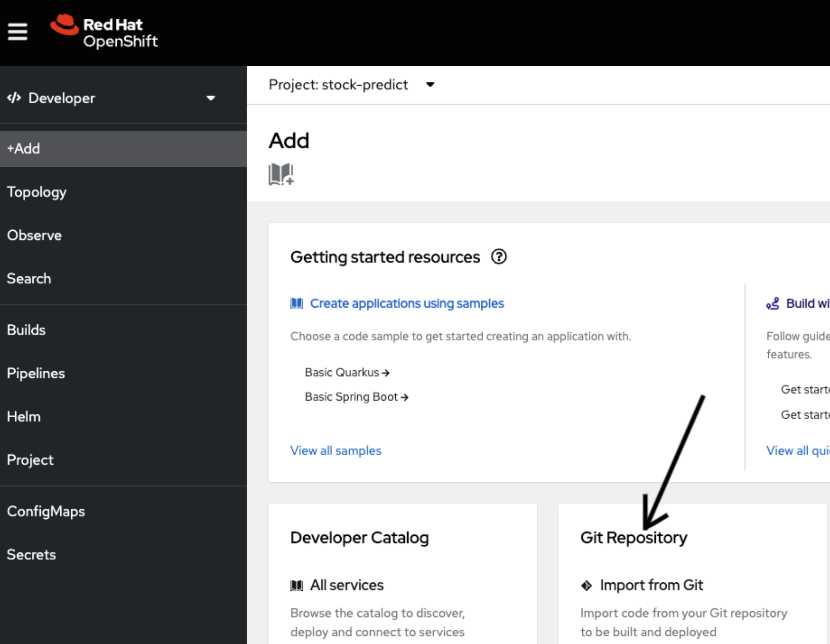Click the Getting started resources heading

coord(385,257)
